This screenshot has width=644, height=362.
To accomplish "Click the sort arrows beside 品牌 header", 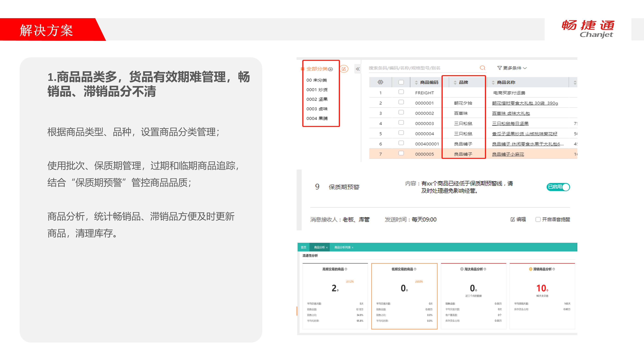I will [455, 82].
